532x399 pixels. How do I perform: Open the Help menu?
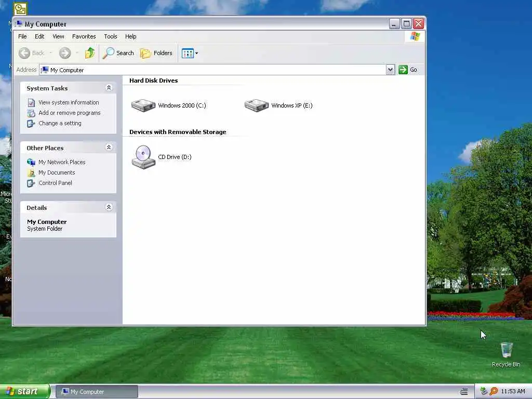(130, 36)
